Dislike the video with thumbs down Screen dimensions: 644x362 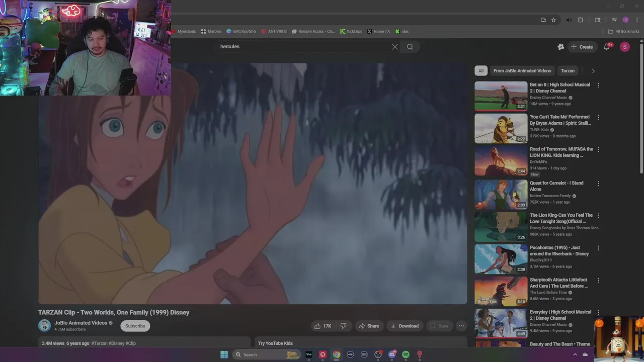(x=343, y=326)
